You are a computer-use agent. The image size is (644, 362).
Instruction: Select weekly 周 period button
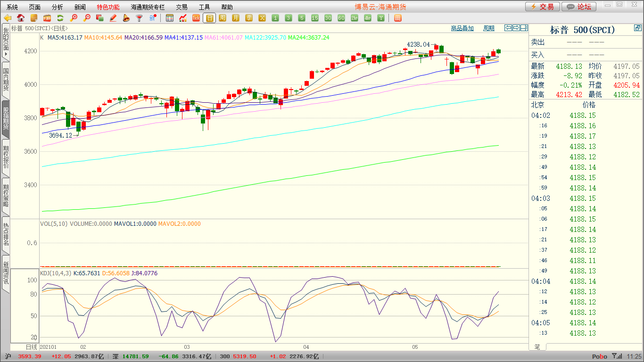(x=223, y=18)
